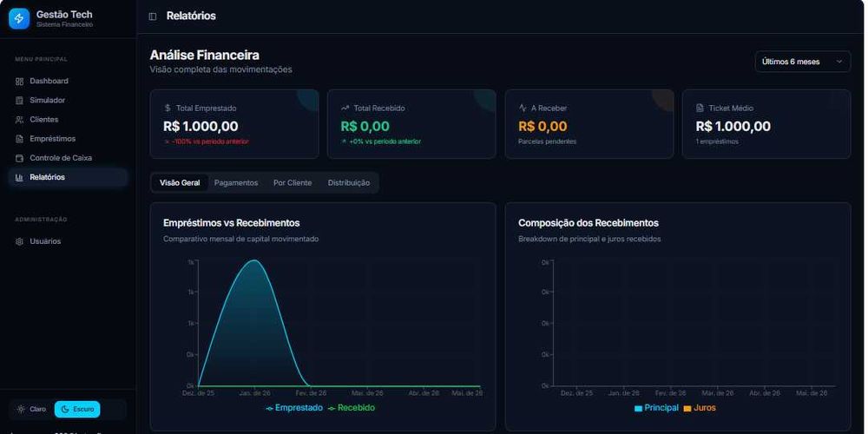Click the Dashboard grid icon
Screen dimensions: 868x434
coord(19,82)
